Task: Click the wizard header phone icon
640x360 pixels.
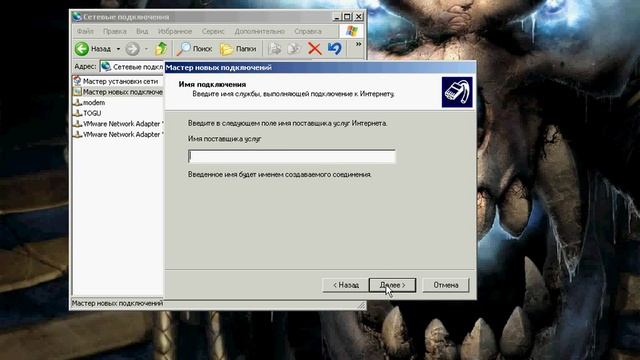Action: pos(457,92)
